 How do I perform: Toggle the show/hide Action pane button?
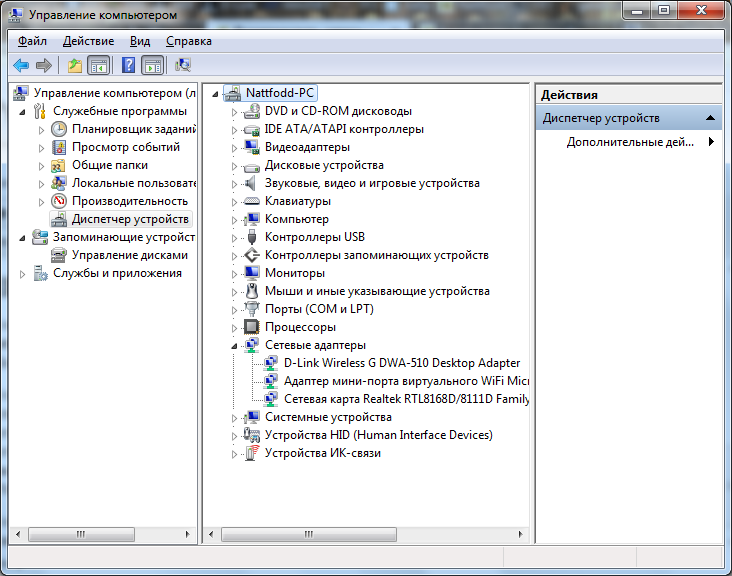click(x=152, y=65)
